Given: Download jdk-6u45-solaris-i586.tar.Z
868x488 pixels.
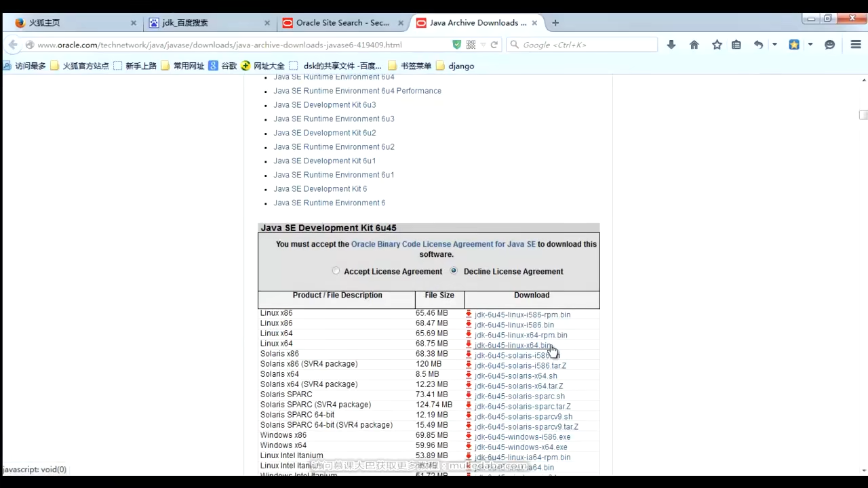Looking at the screenshot, I should click(x=520, y=365).
